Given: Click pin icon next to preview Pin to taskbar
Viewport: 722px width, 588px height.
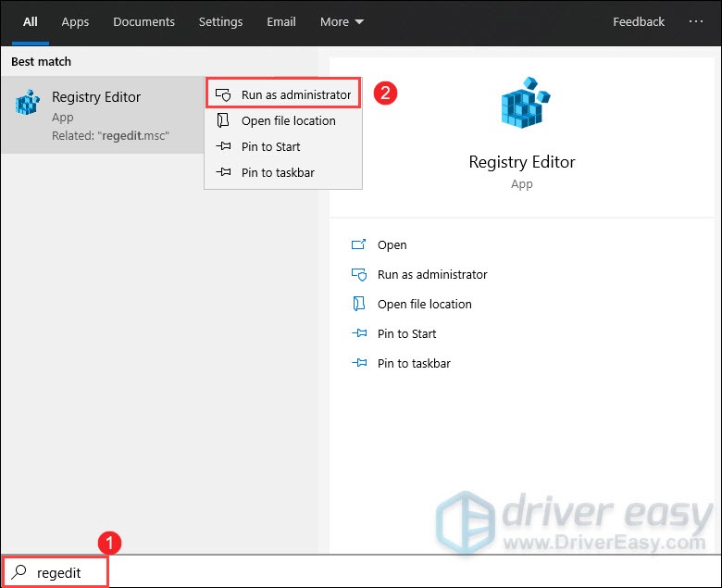Looking at the screenshot, I should click(359, 363).
